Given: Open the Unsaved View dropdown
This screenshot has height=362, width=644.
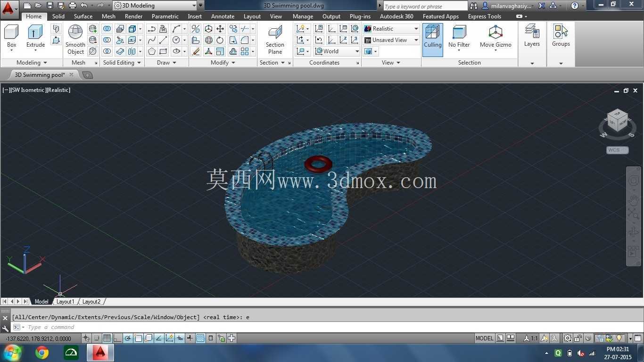Looking at the screenshot, I should tap(391, 40).
